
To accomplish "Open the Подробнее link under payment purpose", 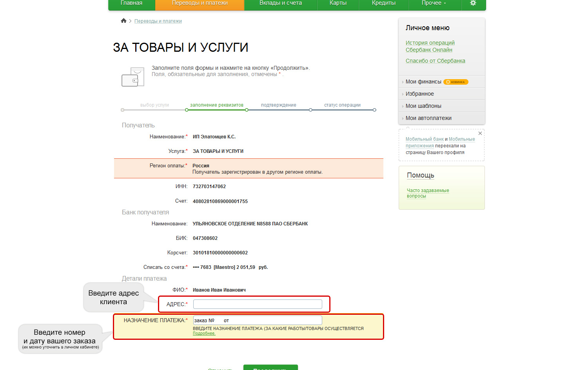I will pos(204,334).
